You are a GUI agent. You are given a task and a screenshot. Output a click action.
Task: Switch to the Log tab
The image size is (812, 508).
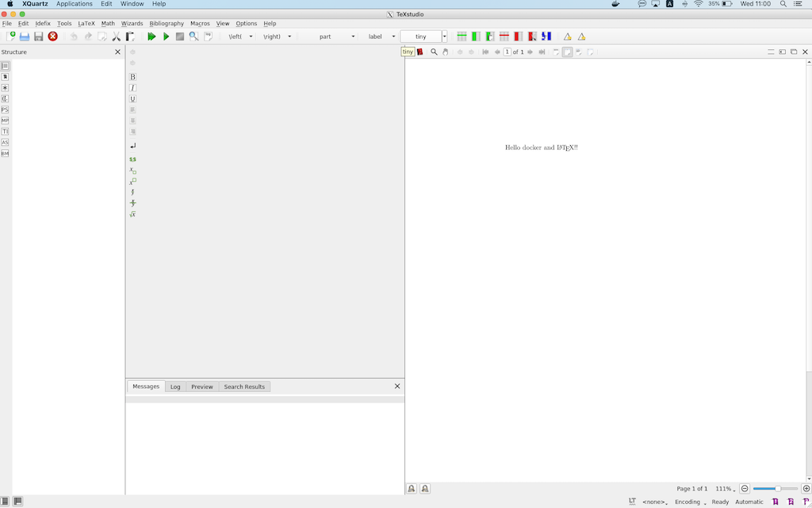pos(175,387)
